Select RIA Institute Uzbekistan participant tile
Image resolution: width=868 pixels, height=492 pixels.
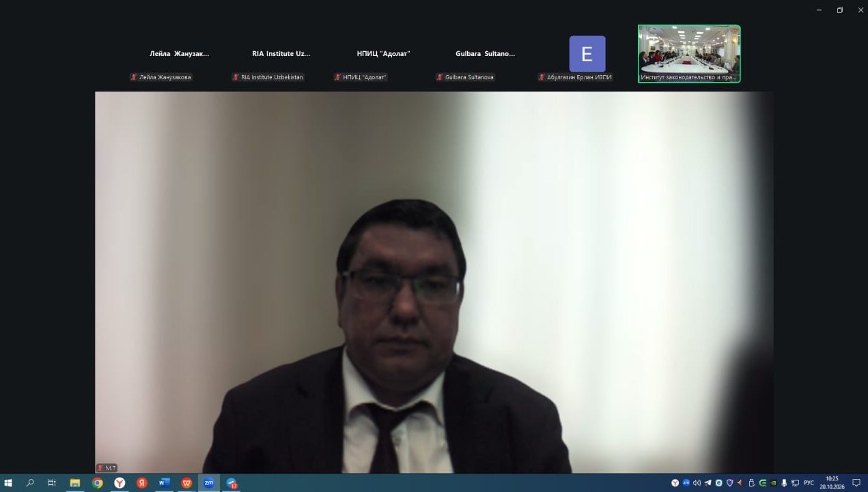click(281, 54)
